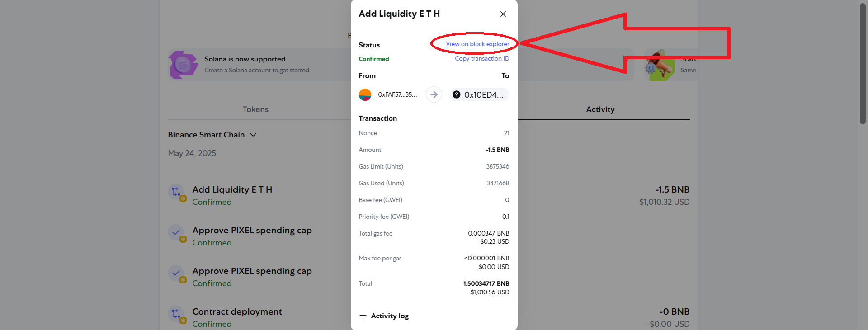
Task: Switch to the Tokens tab
Action: click(x=255, y=109)
